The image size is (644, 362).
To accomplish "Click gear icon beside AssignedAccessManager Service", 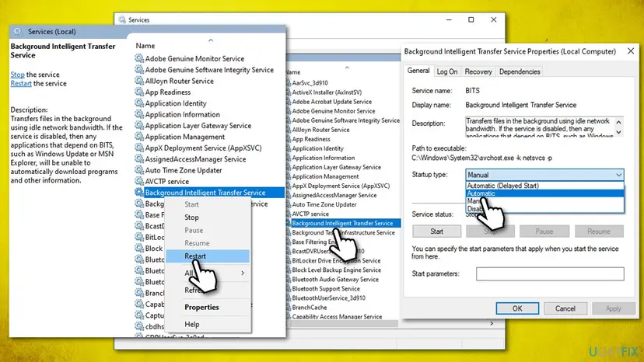I will tap(139, 158).
